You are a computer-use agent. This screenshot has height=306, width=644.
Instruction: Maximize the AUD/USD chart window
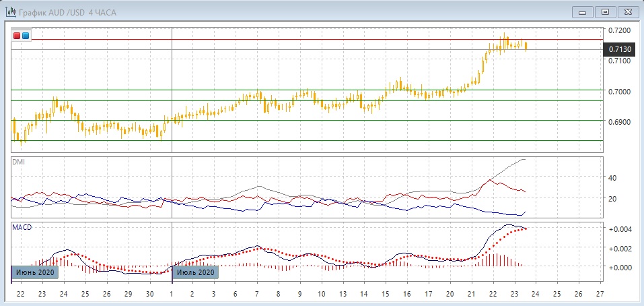point(605,11)
